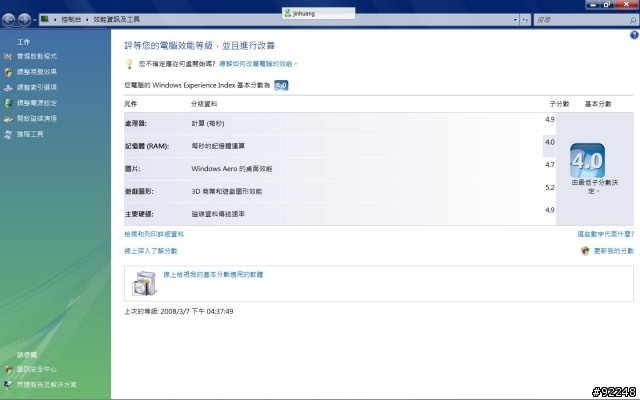Click the highlighted 4.0 RAM subscore
Viewport: 640px width, 400px height.
point(550,142)
